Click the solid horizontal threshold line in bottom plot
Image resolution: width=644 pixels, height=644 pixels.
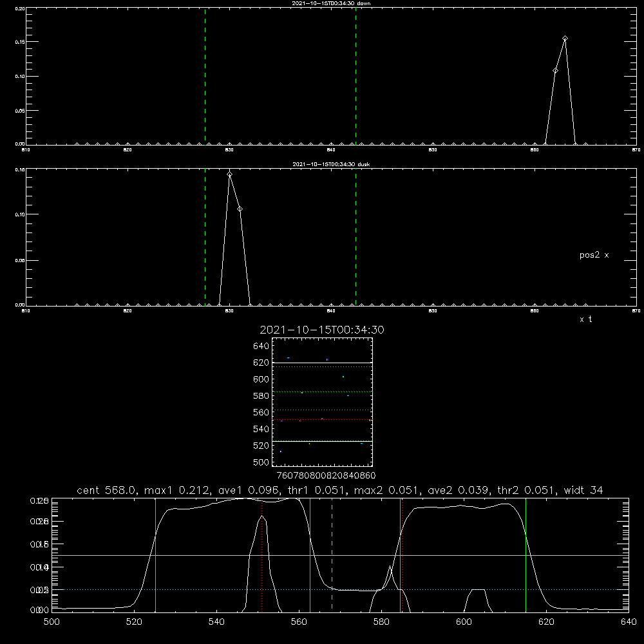click(340, 555)
